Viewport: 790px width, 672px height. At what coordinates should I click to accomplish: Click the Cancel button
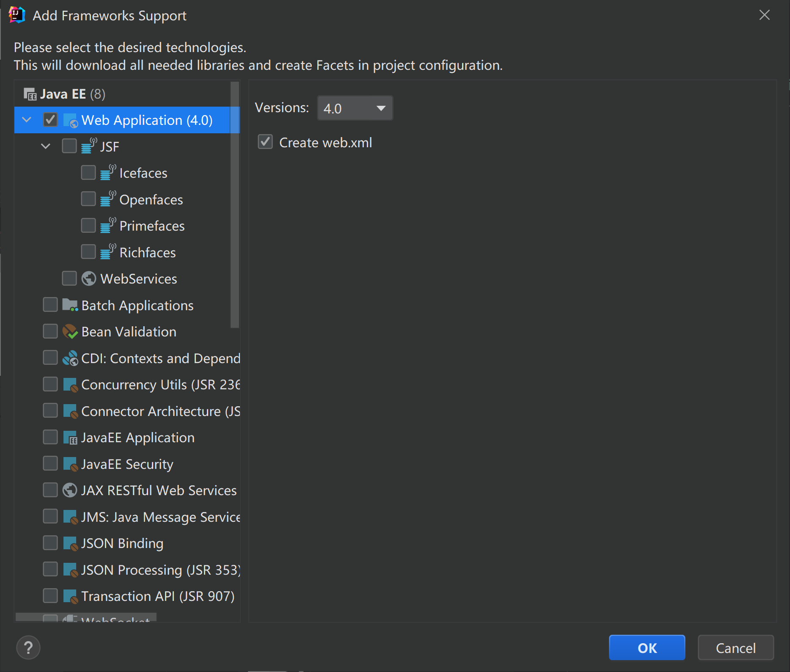(x=735, y=647)
